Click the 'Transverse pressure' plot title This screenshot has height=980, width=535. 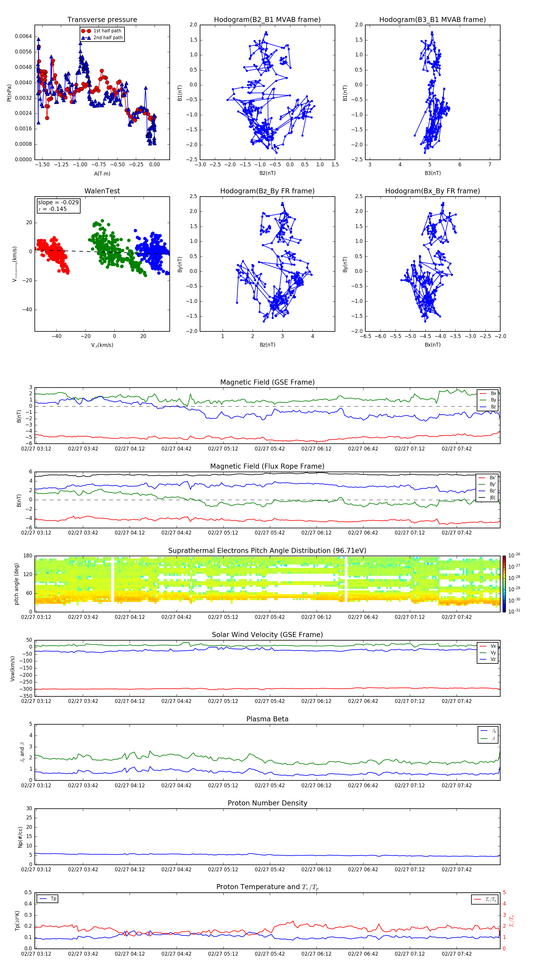[x=102, y=20]
